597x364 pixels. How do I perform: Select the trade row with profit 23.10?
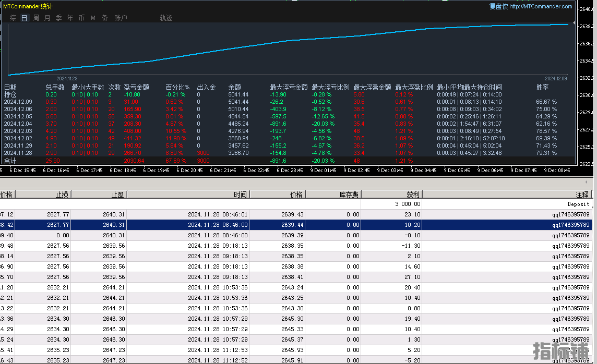point(296,214)
